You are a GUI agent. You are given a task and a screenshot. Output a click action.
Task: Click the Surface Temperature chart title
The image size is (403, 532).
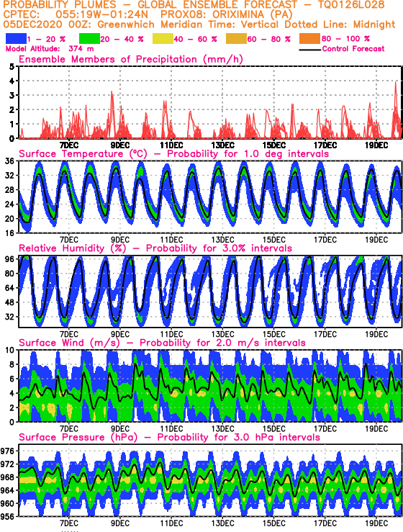click(x=173, y=153)
